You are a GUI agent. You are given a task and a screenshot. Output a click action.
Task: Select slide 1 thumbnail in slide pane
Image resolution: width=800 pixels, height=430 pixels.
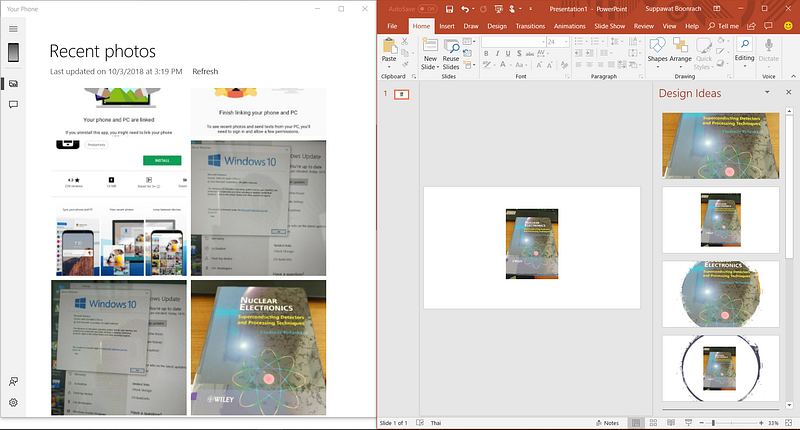[x=402, y=94]
